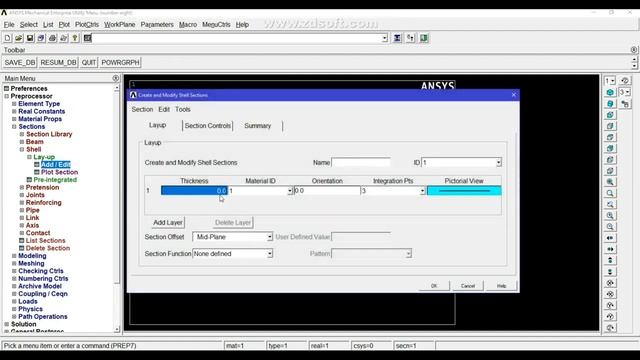Click the POWRGRPH toolbar button
Viewport: 640px width, 360px height.
[x=120, y=62]
